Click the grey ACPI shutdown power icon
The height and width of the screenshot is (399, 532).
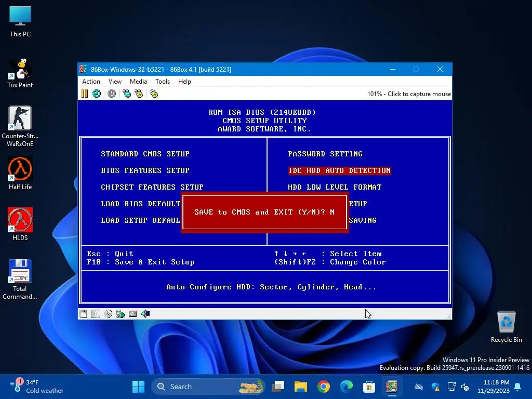click(x=112, y=94)
